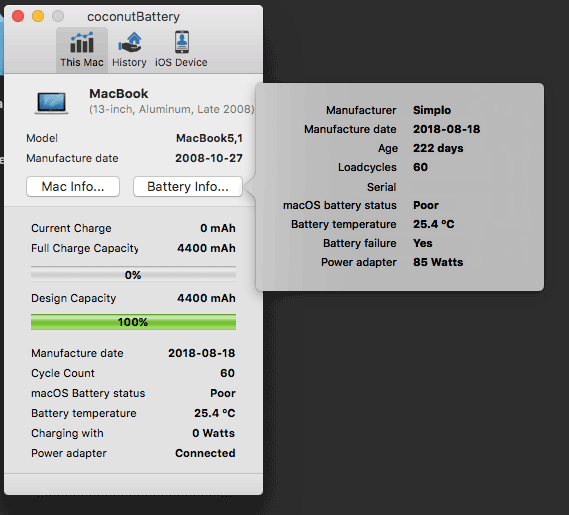Screen dimensions: 569x515
Task: Click the Simplo manufacturer value in popover
Action: (x=432, y=110)
